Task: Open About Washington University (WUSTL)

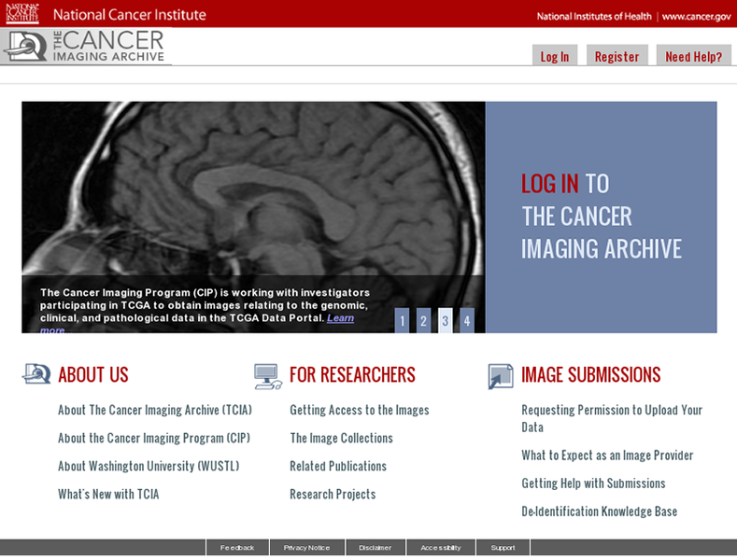Action: (149, 466)
